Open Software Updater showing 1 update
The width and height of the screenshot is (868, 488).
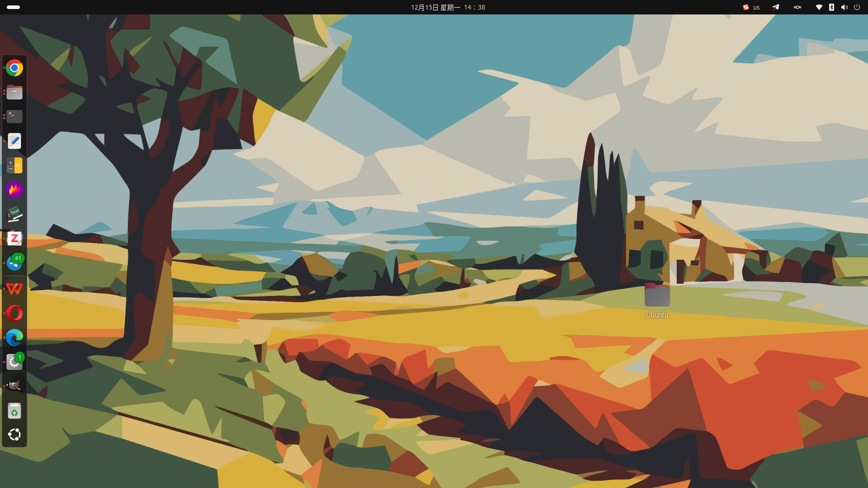(14, 362)
